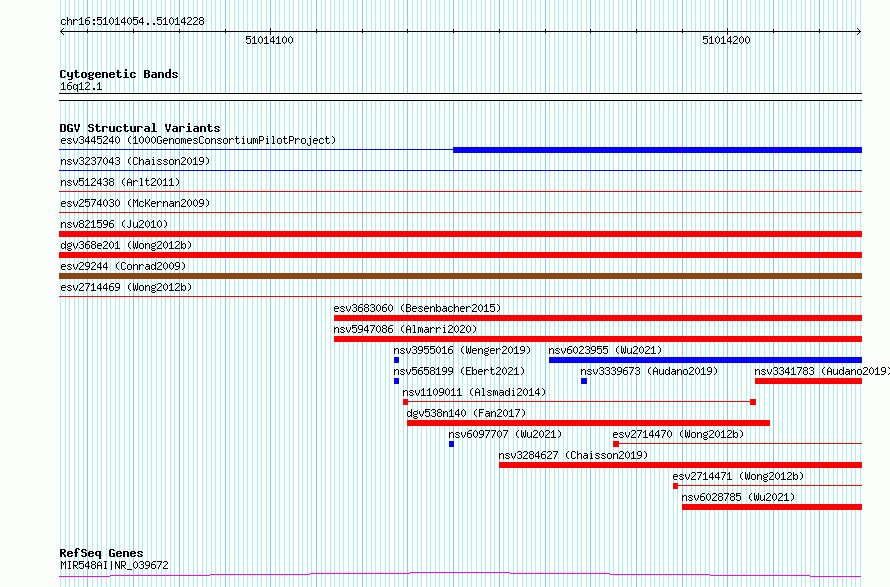Click nsv3955016 (Wenger2019) label

point(463,350)
